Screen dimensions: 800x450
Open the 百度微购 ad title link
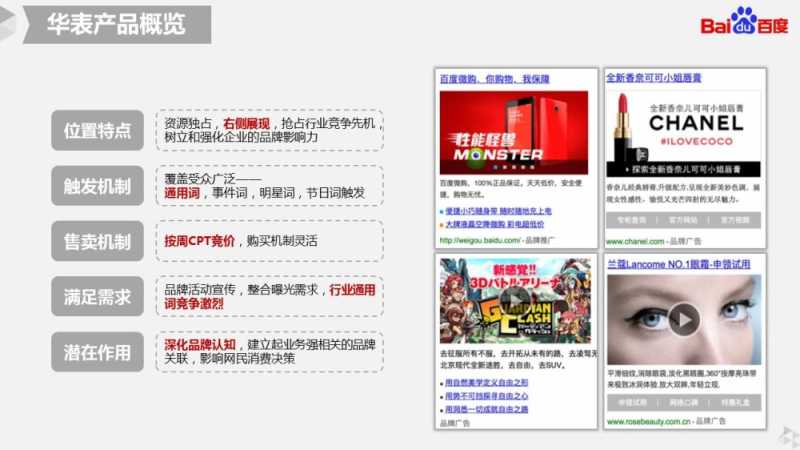494,79
